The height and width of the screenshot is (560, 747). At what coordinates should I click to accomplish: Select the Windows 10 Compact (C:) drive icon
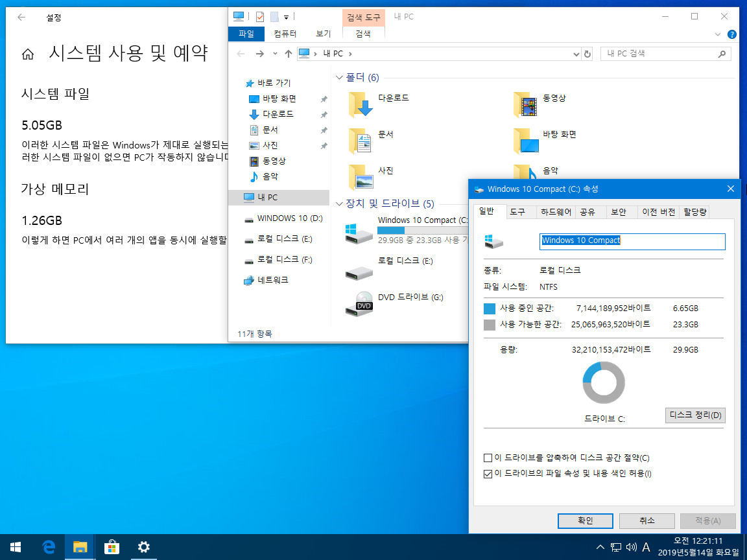(359, 233)
